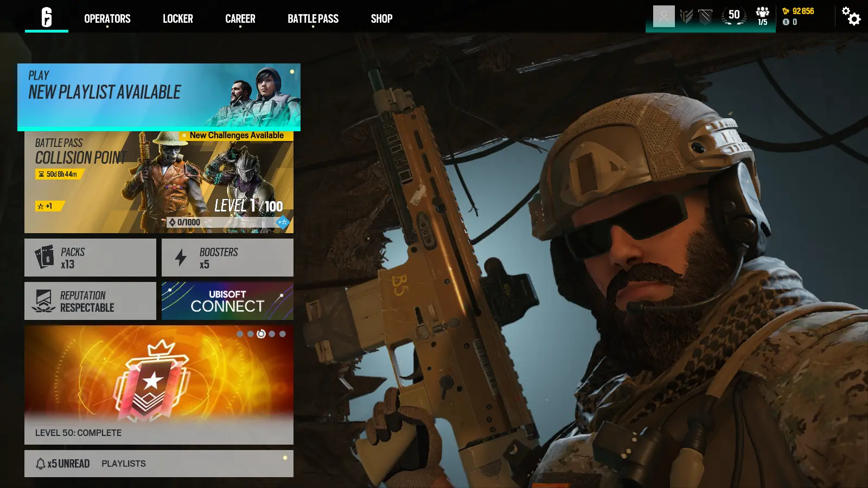The width and height of the screenshot is (868, 488).
Task: Switch to the Battle Pass menu
Action: [x=313, y=18]
